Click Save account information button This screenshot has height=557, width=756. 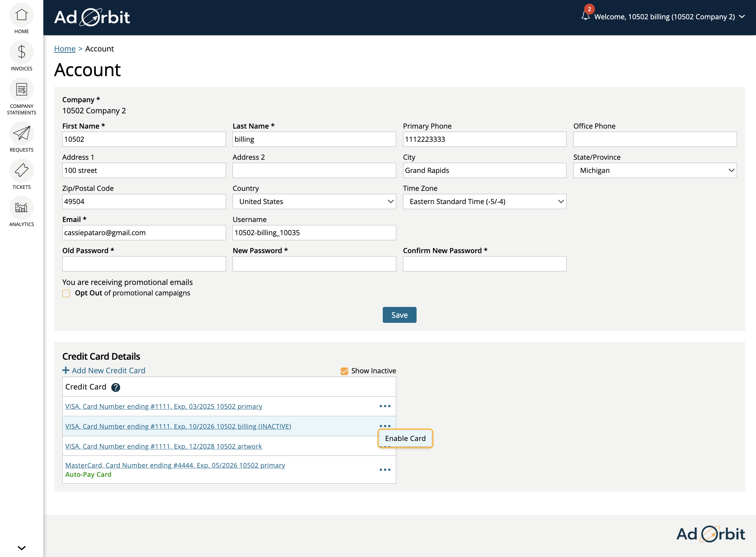coord(400,315)
